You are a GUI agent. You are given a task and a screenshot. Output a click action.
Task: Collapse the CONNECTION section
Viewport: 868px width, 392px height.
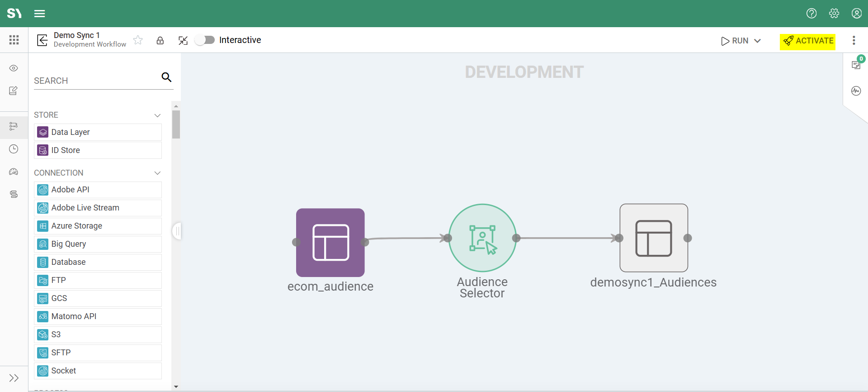tap(157, 173)
